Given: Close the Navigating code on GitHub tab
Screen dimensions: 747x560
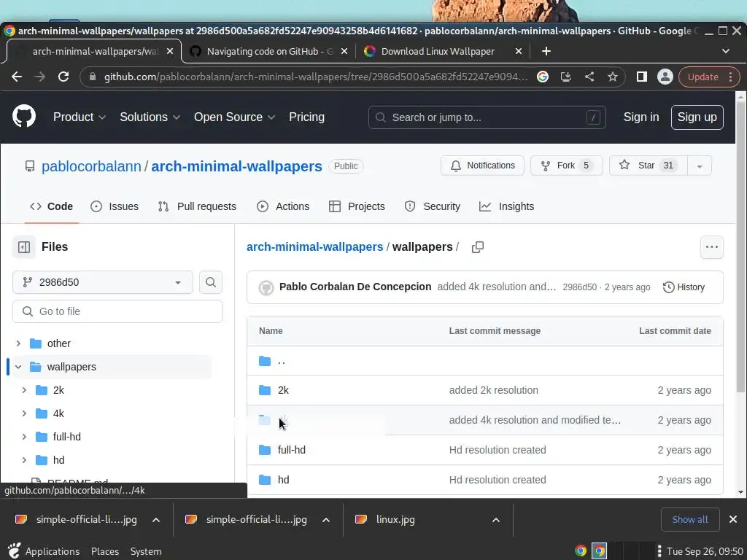Looking at the screenshot, I should (x=344, y=51).
